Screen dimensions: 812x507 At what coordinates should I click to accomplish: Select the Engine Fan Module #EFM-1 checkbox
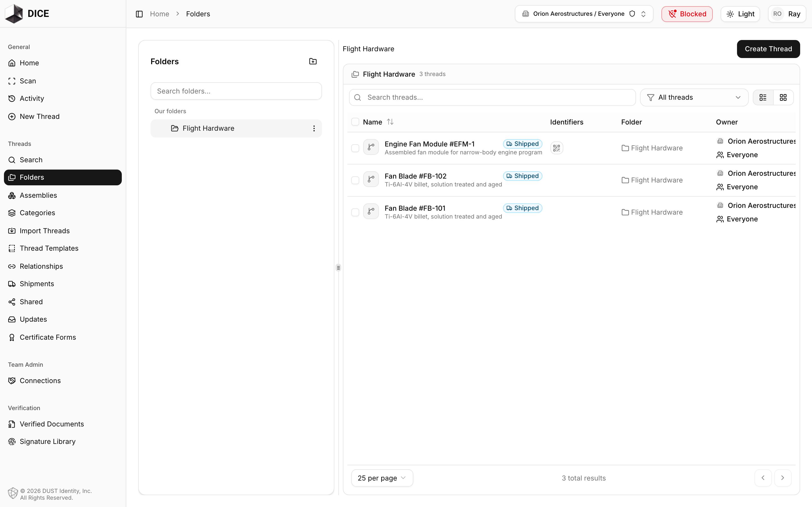click(x=355, y=148)
